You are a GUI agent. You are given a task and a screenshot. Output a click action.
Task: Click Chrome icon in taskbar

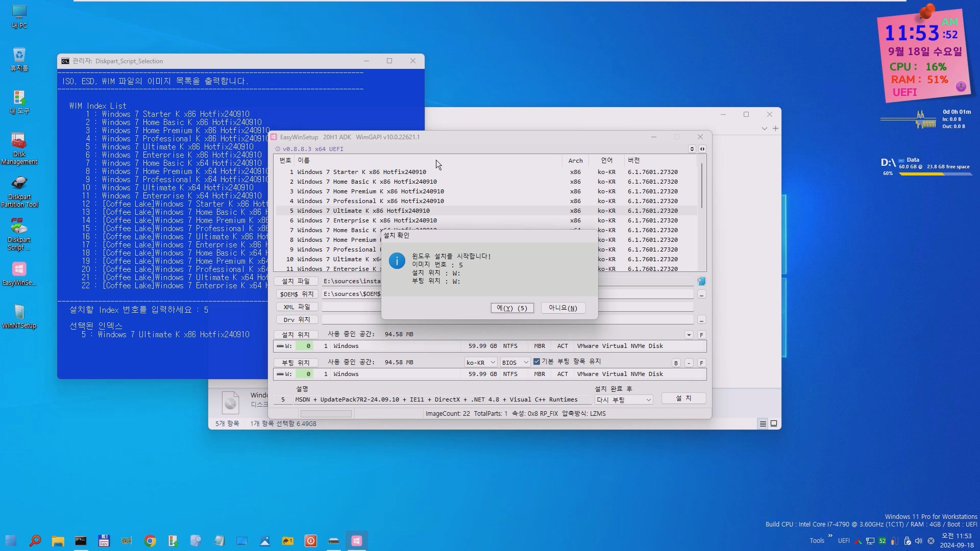pyautogui.click(x=150, y=541)
